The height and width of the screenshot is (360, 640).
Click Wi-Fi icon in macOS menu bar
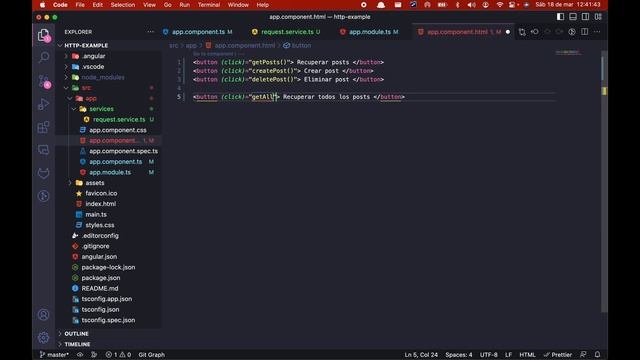pyautogui.click(x=500, y=5)
